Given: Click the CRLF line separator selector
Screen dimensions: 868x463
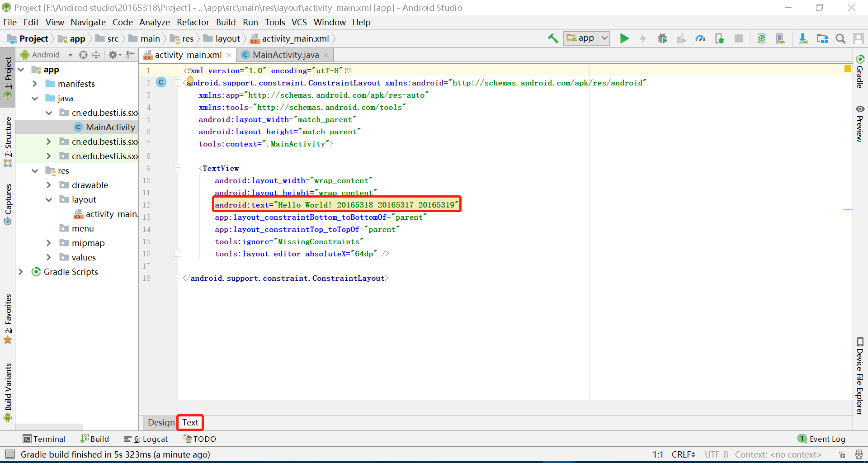Looking at the screenshot, I should point(683,454).
